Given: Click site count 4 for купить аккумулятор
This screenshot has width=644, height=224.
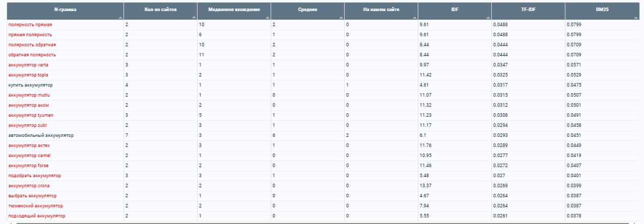Looking at the screenshot, I should pyautogui.click(x=126, y=85).
